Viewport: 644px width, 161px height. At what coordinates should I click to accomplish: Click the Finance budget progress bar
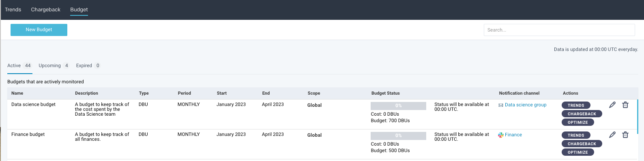tap(398, 136)
